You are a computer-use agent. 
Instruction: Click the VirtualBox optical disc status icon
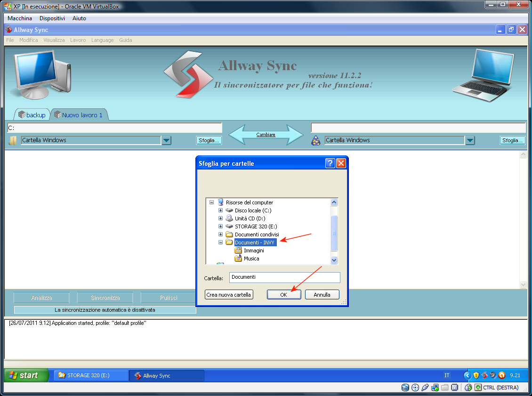coord(415,388)
